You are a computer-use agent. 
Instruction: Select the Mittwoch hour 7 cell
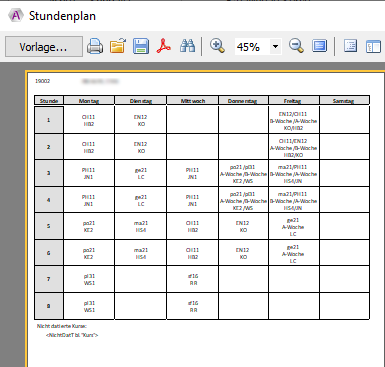(x=192, y=279)
